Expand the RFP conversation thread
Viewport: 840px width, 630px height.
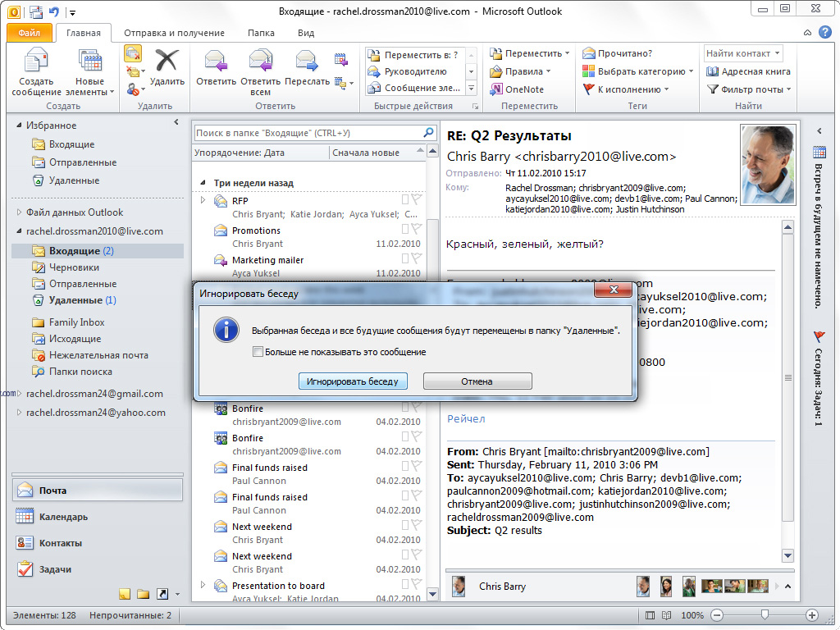tap(203, 200)
